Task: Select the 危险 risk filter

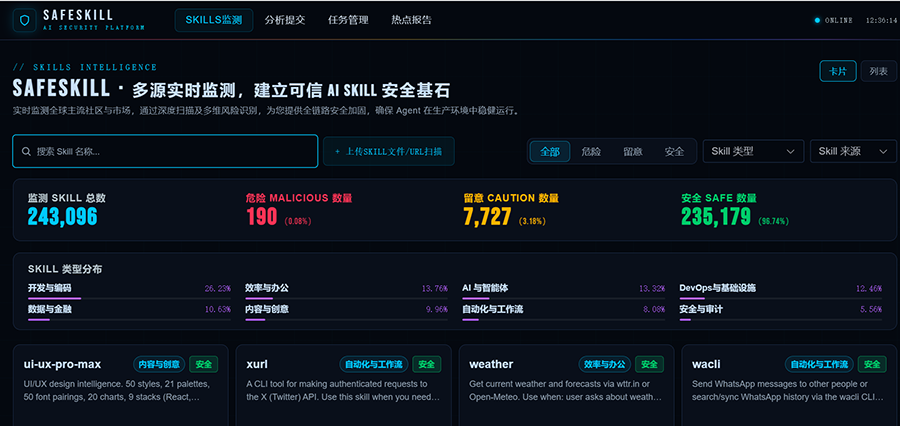Action: [591, 151]
